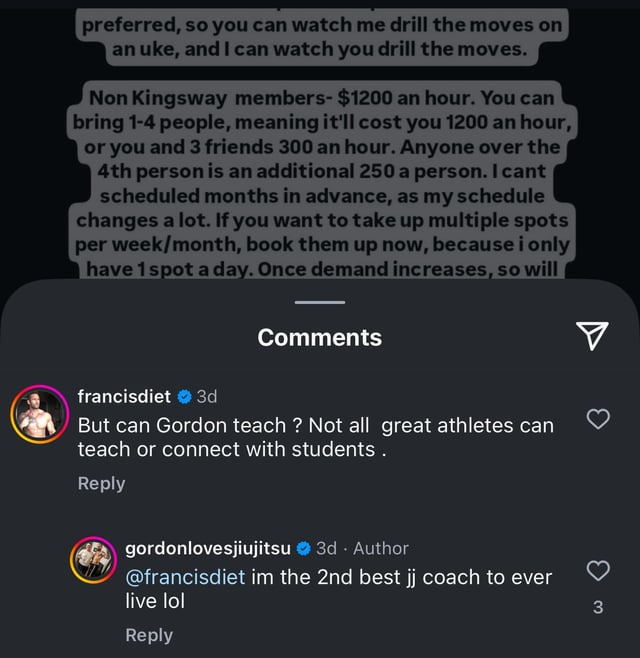Screen dimensions: 640x658
Task: Click the Comments header title
Action: pos(320,338)
